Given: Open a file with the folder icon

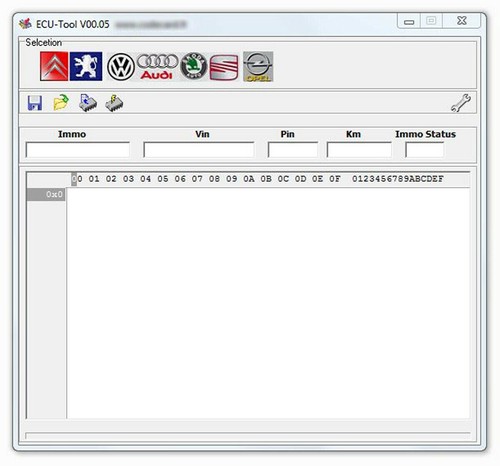Looking at the screenshot, I should click(x=61, y=103).
